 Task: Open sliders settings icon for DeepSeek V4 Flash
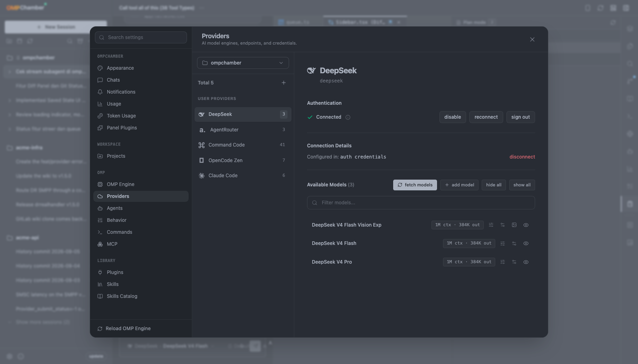tap(502, 243)
